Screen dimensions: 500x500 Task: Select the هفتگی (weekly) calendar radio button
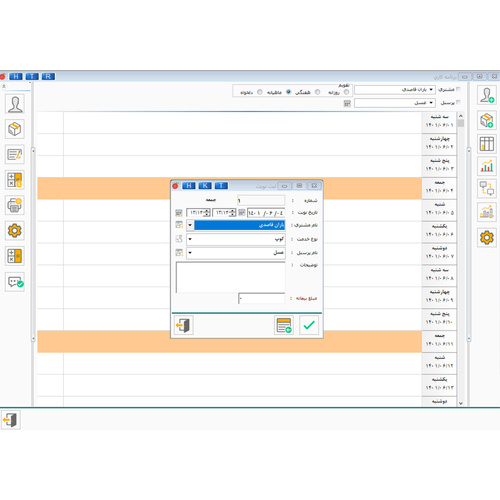[x=317, y=92]
